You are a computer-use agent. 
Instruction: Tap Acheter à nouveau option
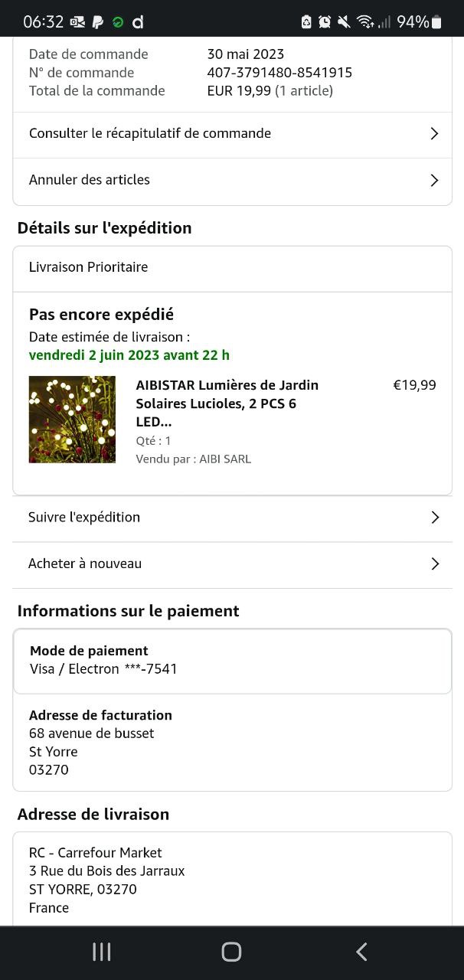point(85,563)
